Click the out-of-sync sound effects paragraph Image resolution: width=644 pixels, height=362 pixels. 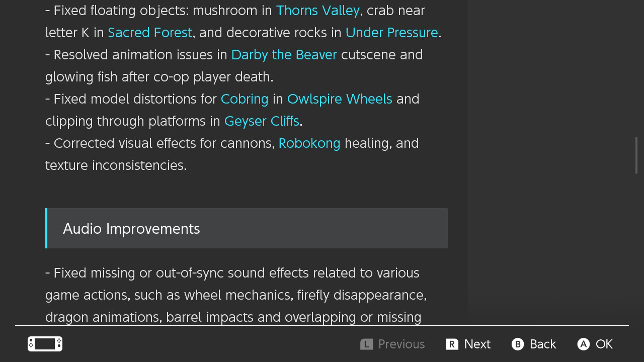(235, 295)
